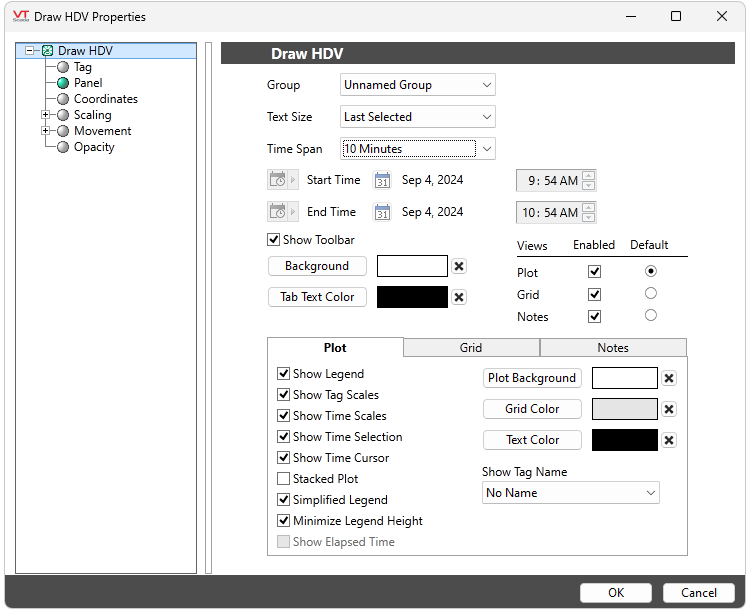Click the Movement node circle icon
Screen dimensions: 747x613
click(x=63, y=131)
